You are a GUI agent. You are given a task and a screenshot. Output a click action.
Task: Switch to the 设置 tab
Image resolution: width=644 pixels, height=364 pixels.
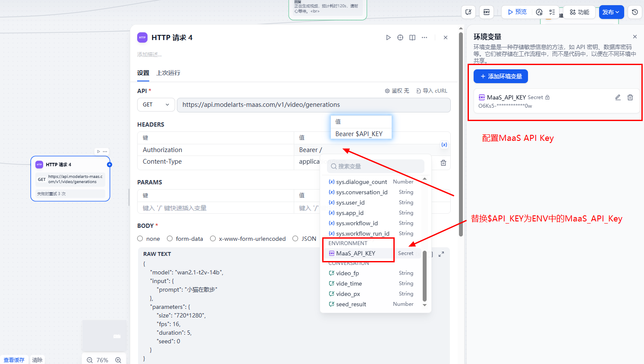pos(143,73)
